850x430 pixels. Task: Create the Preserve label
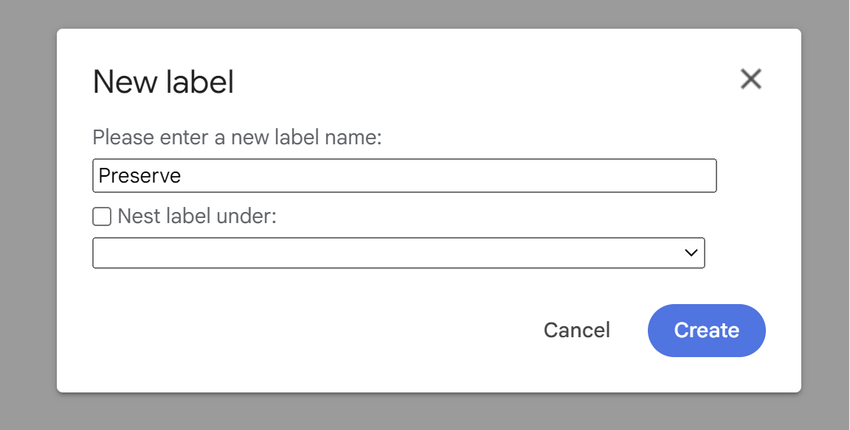(706, 330)
